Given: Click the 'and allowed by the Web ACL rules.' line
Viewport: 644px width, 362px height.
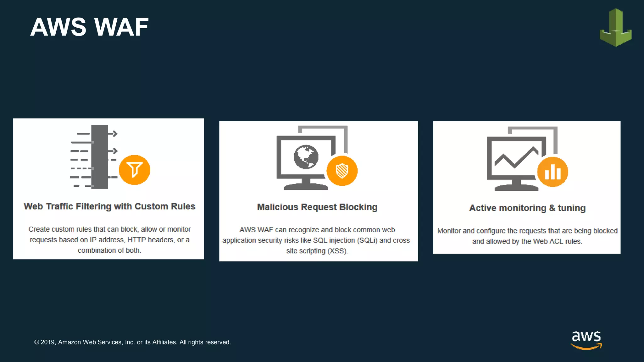Looking at the screenshot, I should [527, 241].
